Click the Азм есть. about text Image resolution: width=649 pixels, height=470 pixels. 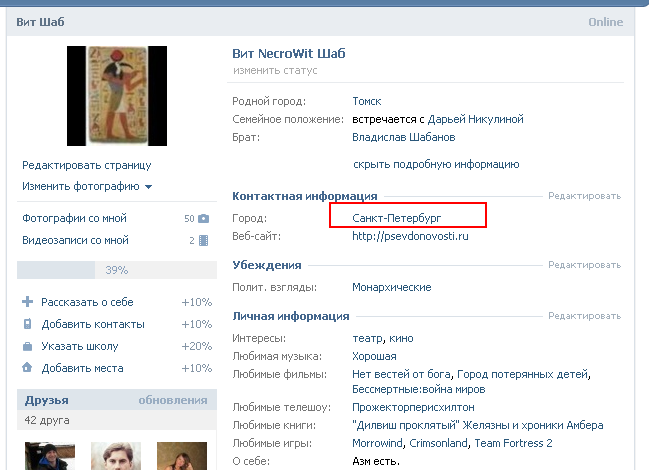(x=376, y=461)
